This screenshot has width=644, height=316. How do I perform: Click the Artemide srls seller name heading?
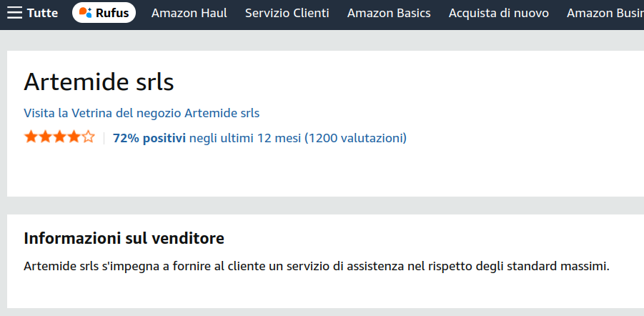(x=99, y=82)
